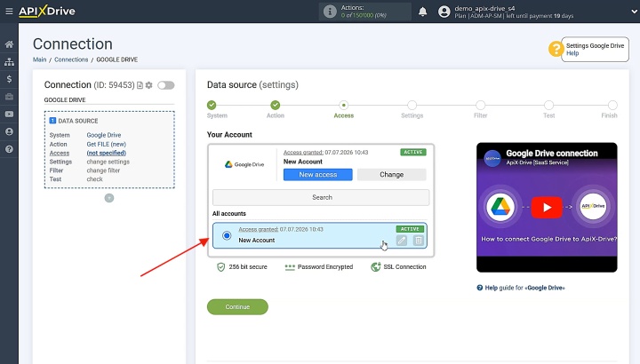The width and height of the screenshot is (640, 364).
Task: Click the add step plus button
Action: point(109,198)
